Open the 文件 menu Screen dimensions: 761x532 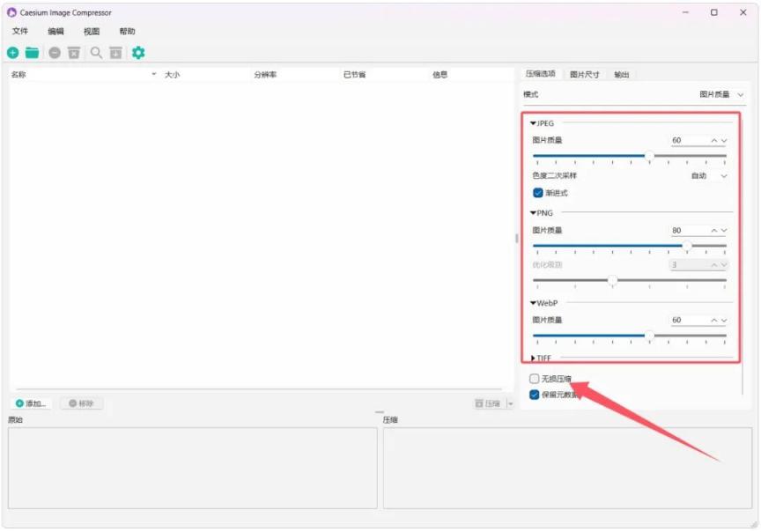click(20, 31)
